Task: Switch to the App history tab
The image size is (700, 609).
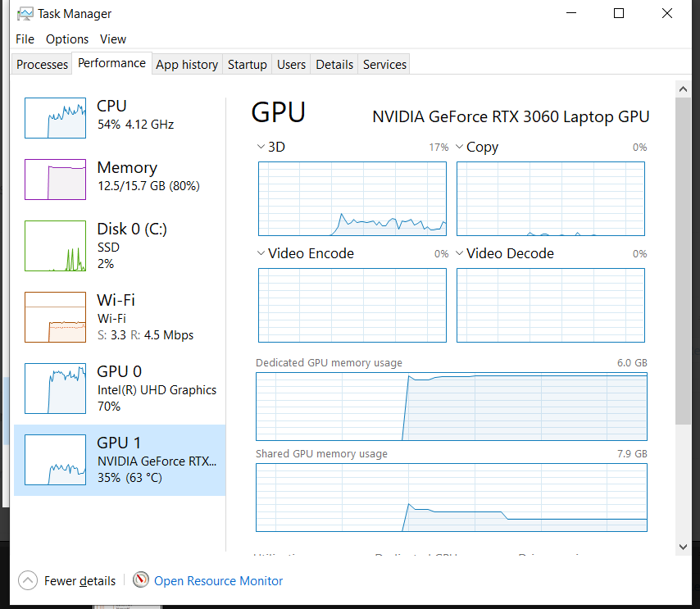Action: pos(187,65)
